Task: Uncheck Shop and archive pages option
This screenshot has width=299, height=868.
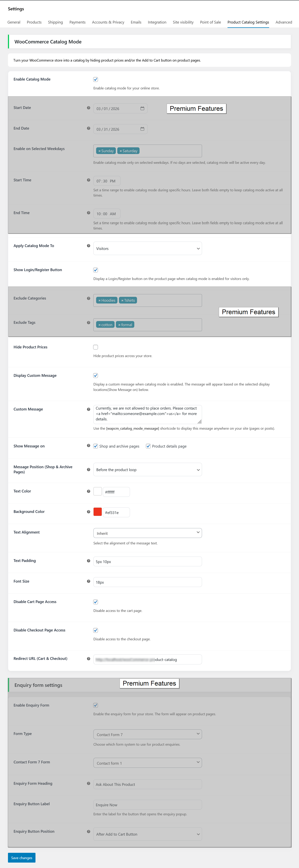Action: tap(96, 446)
